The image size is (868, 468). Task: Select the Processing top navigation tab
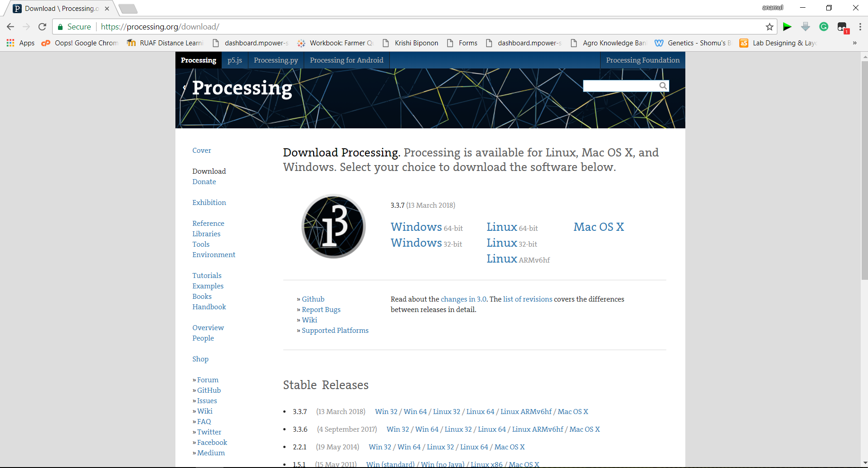click(199, 60)
